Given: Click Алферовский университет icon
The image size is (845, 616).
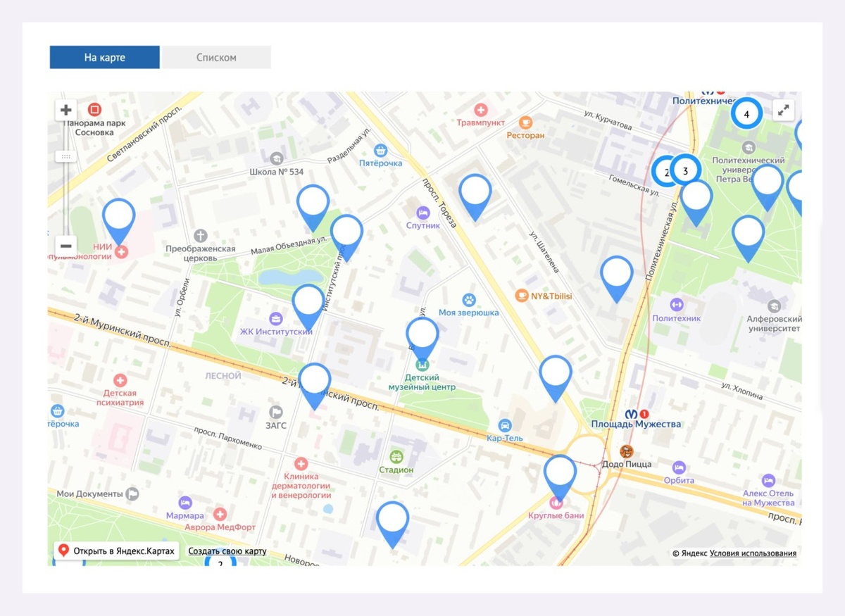Looking at the screenshot, I should [x=774, y=306].
